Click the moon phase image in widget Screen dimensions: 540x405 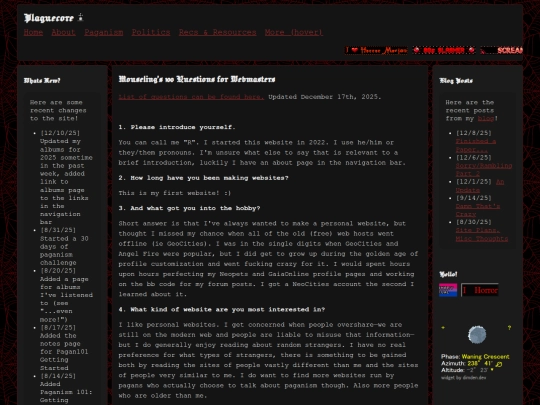tap(477, 334)
